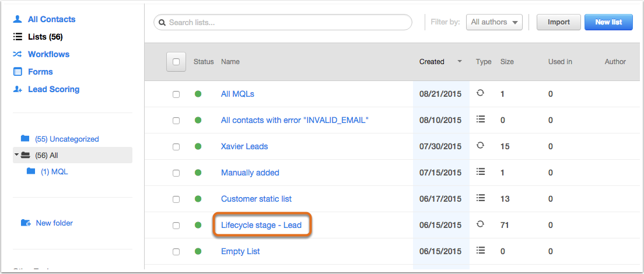644x274 pixels.
Task: Click the Lead Scoring person-plus icon
Action: 17,89
